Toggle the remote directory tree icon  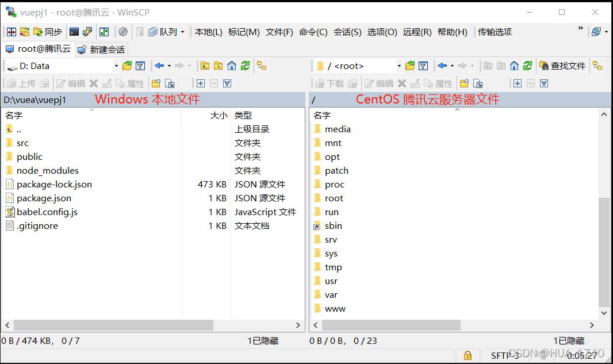(597, 66)
